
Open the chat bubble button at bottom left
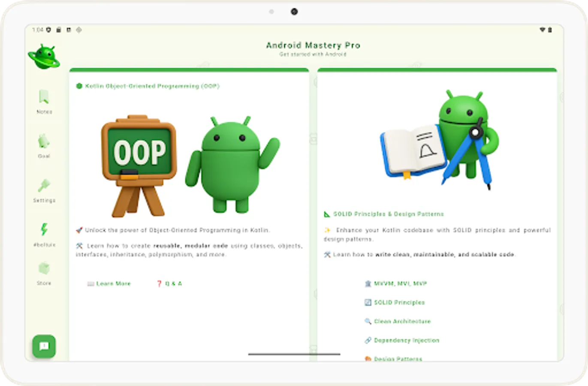point(43,346)
